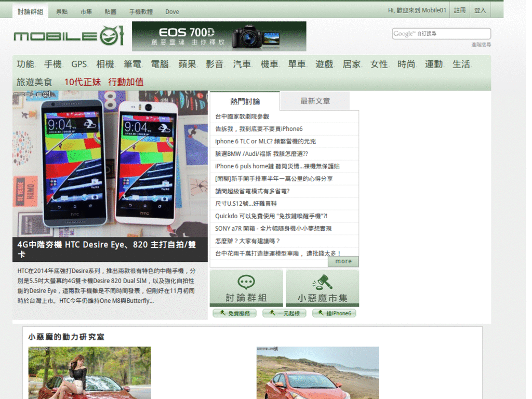Open discussion 請問超級省電模式有多省電

(x=252, y=191)
